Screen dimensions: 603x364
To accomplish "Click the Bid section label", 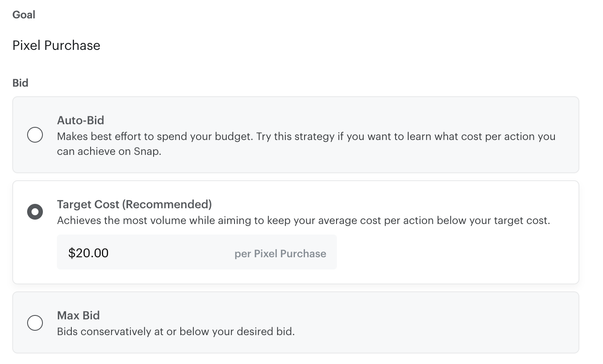I will click(20, 83).
